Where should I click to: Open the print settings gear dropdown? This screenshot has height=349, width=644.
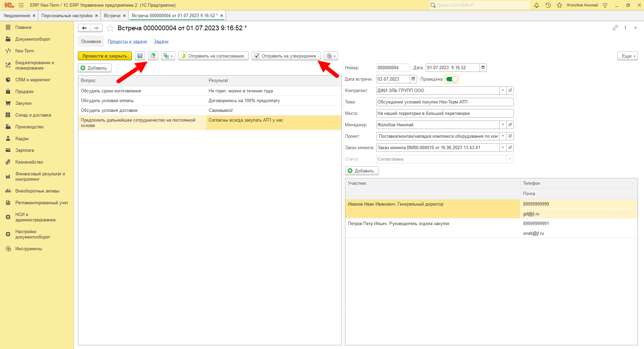coord(331,56)
